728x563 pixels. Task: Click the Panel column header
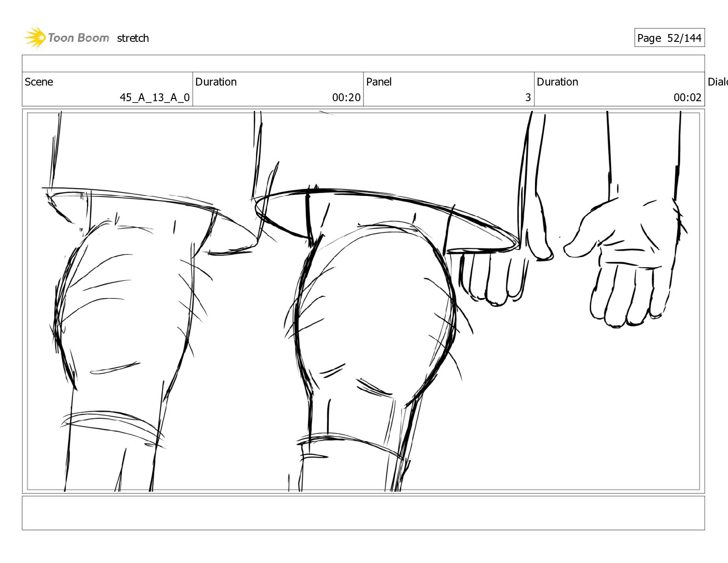point(379,82)
